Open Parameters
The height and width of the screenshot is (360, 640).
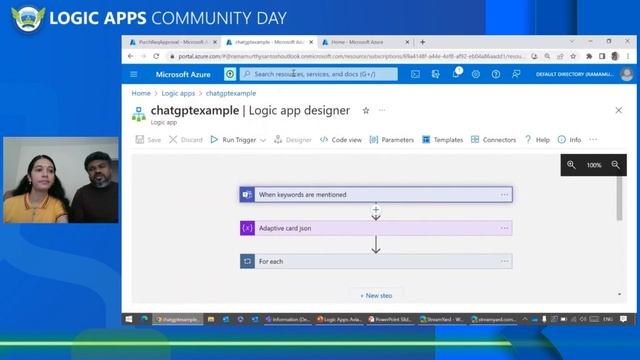[391, 140]
